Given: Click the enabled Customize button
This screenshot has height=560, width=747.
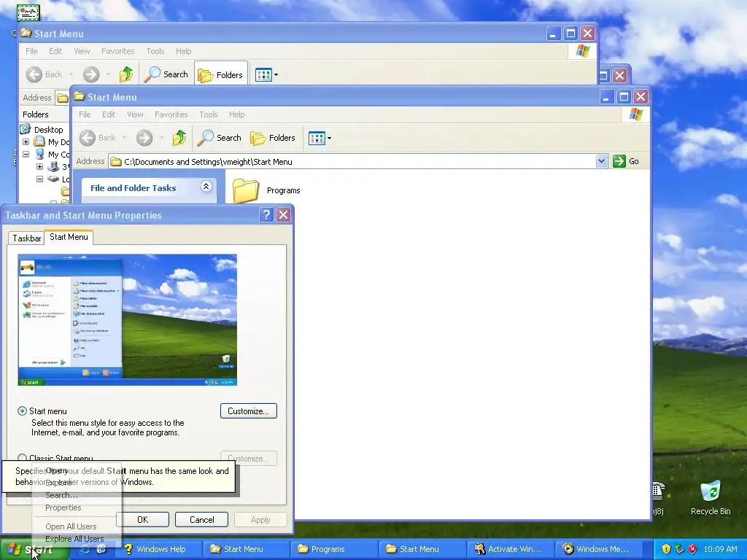Looking at the screenshot, I should point(249,411).
